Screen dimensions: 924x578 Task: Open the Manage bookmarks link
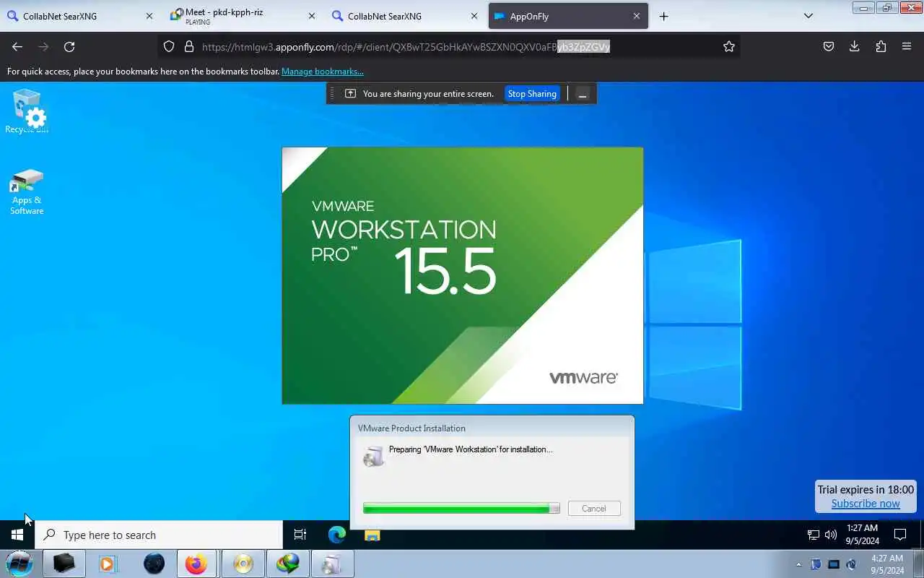[323, 72]
